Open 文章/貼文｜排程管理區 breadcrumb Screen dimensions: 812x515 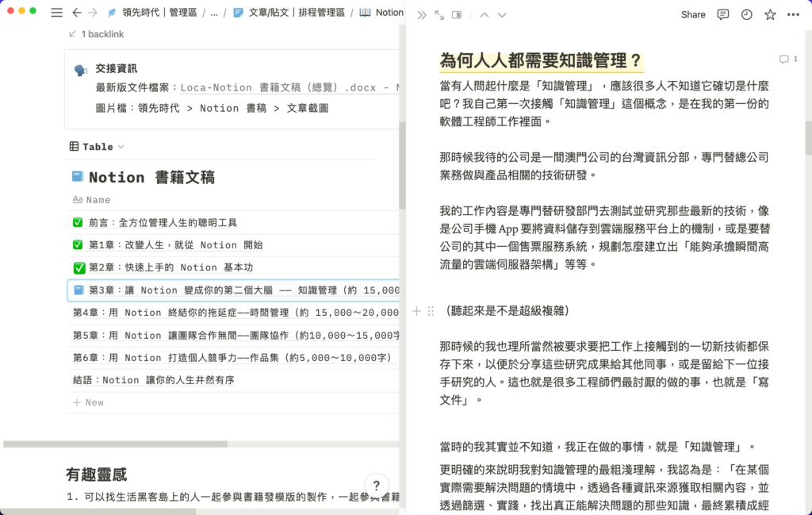pos(289,13)
